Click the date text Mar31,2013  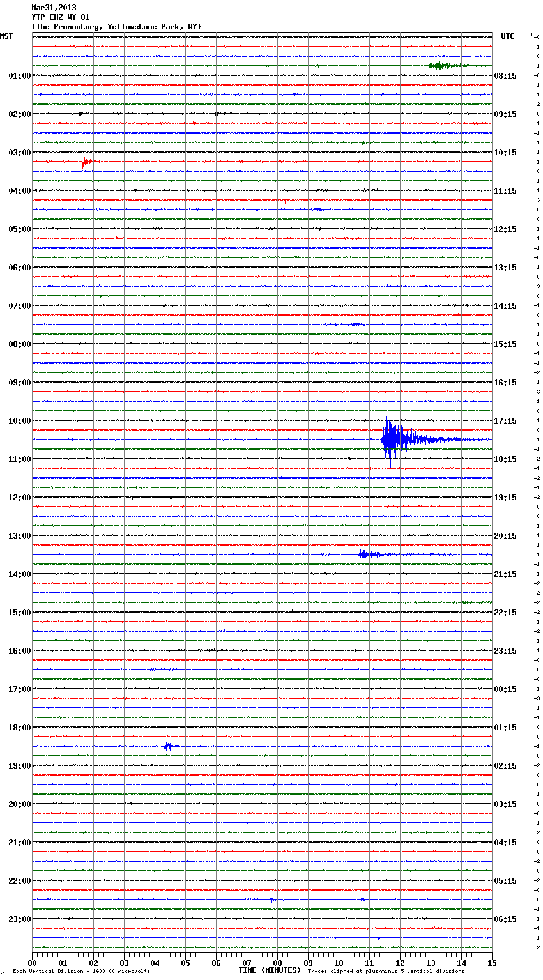(x=54, y=8)
